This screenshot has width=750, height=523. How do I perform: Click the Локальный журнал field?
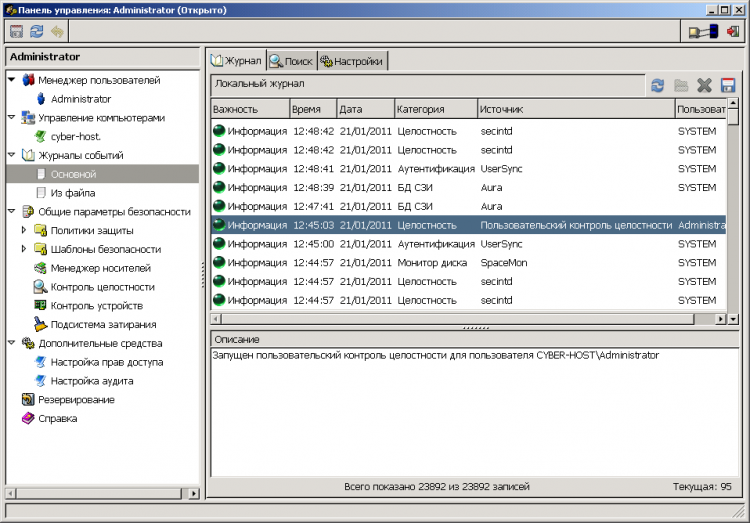pyautogui.click(x=428, y=84)
